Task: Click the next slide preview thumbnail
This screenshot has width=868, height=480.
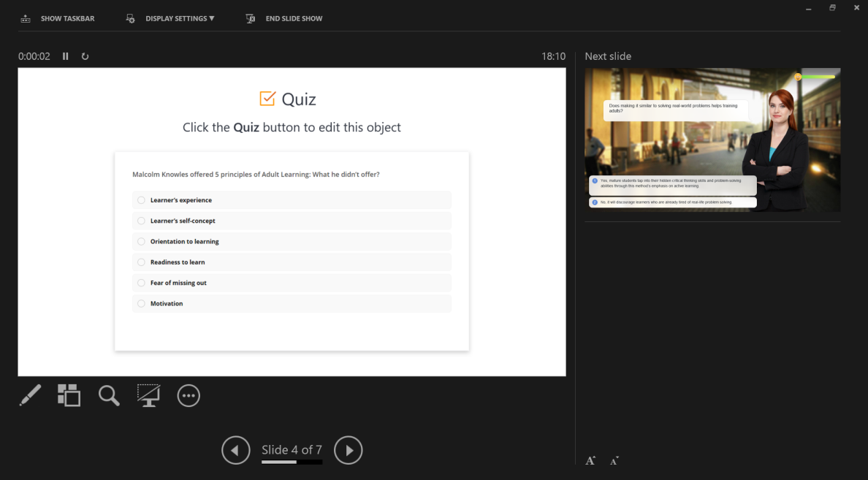Action: pyautogui.click(x=712, y=140)
